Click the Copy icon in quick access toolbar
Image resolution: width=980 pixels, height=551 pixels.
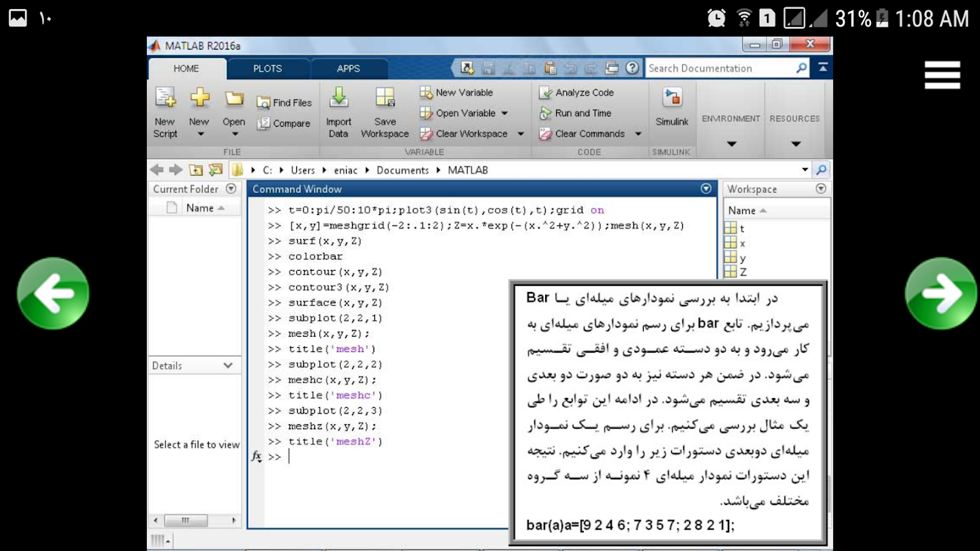pos(529,68)
